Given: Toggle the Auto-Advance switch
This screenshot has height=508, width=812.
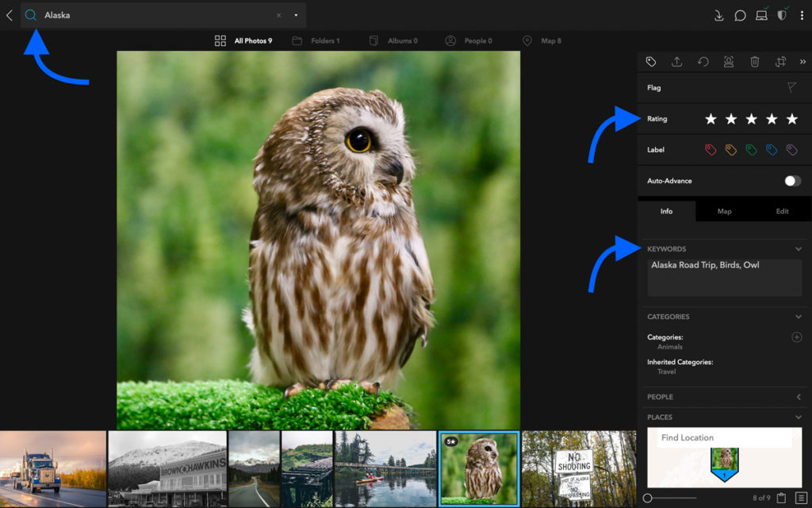Looking at the screenshot, I should point(792,181).
